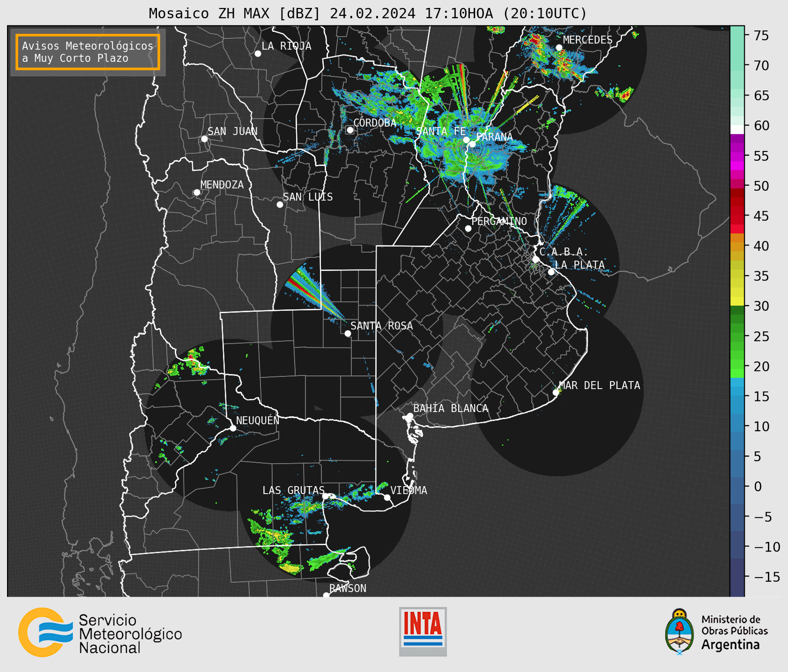
Task: Select the VIEDMA city marker
Action: 387,497
